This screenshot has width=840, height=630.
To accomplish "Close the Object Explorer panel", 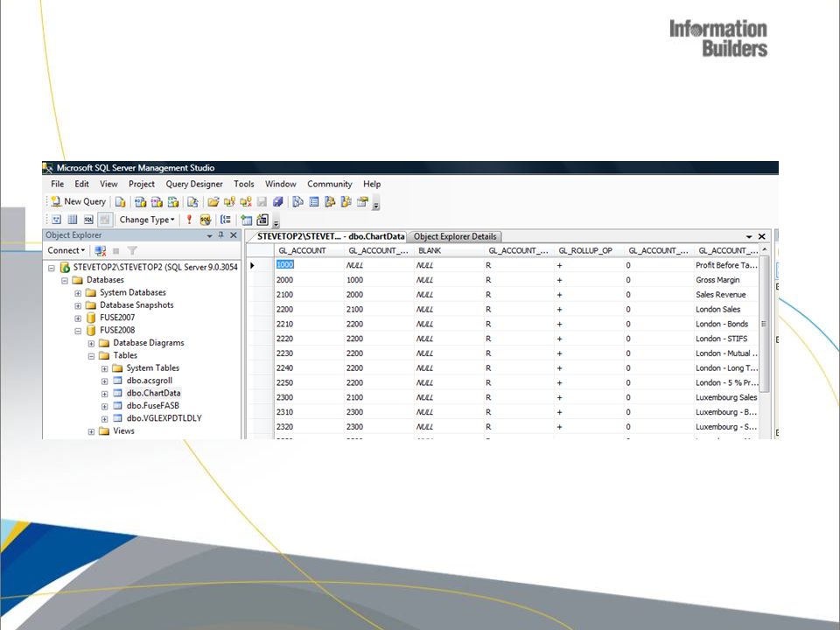I will (x=234, y=234).
